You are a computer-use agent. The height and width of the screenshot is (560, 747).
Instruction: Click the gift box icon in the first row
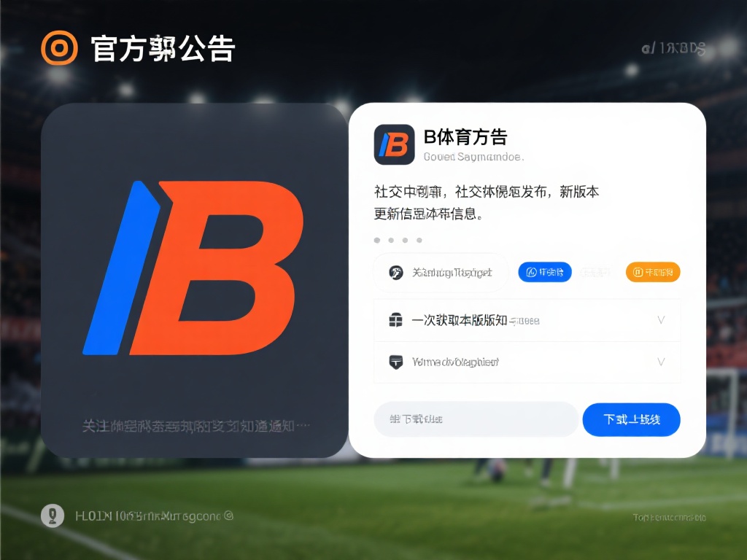click(396, 320)
